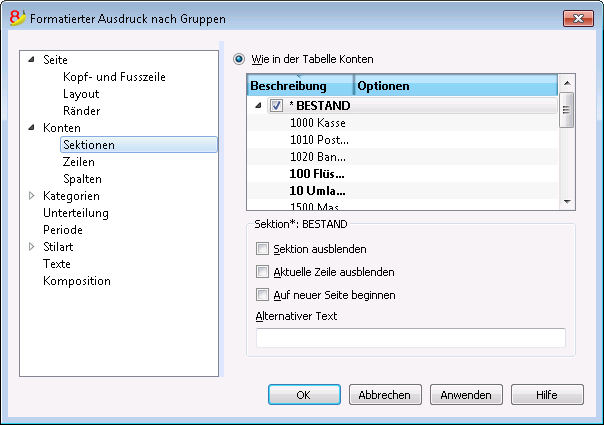Click the list scrollbar up arrow
604x425 pixels.
click(567, 83)
